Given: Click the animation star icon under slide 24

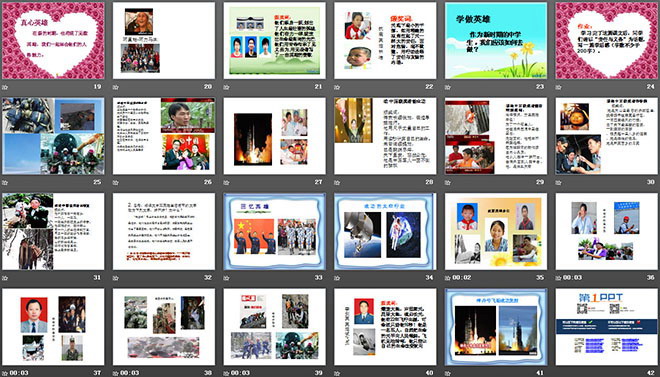Looking at the screenshot, I should pyautogui.click(x=558, y=87).
